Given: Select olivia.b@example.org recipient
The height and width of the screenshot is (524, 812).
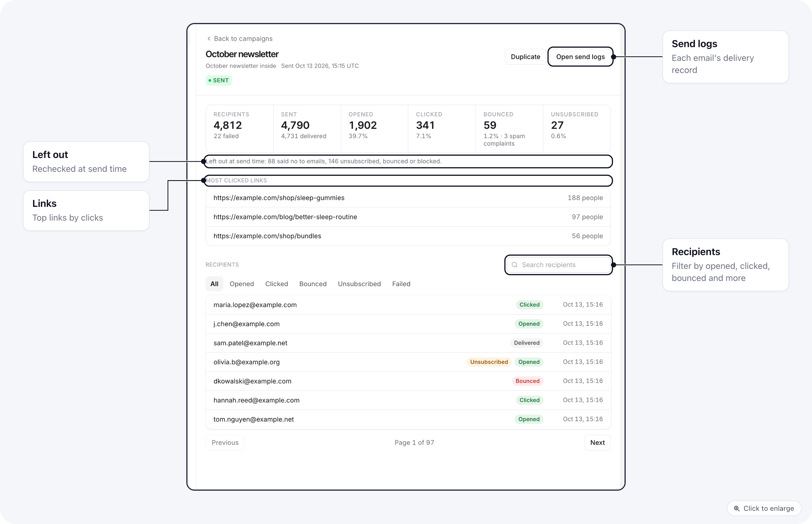Looking at the screenshot, I should tap(408, 362).
